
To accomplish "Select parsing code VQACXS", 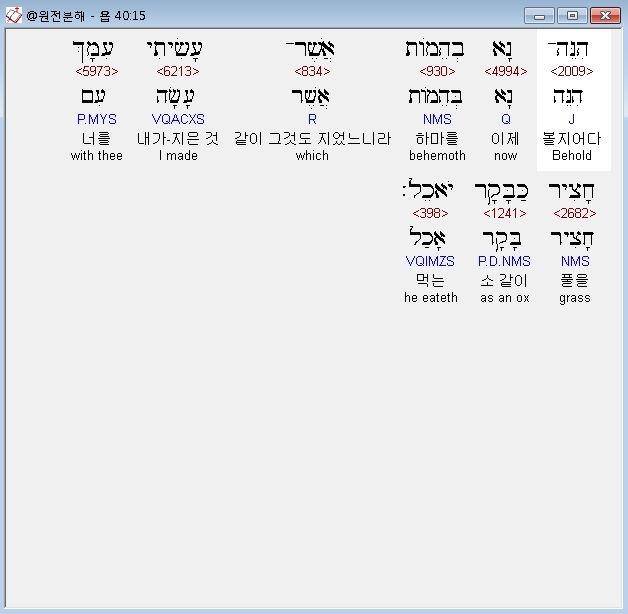I will pyautogui.click(x=178, y=119).
